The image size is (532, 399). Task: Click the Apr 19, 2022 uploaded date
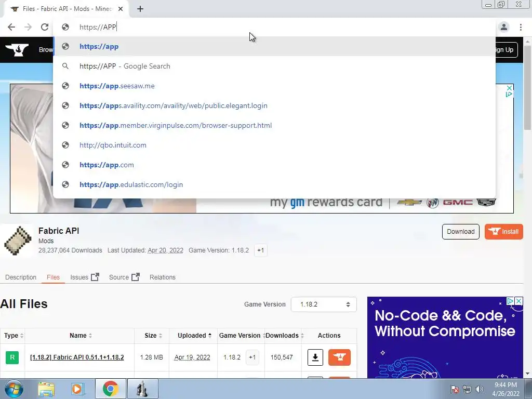click(x=192, y=357)
